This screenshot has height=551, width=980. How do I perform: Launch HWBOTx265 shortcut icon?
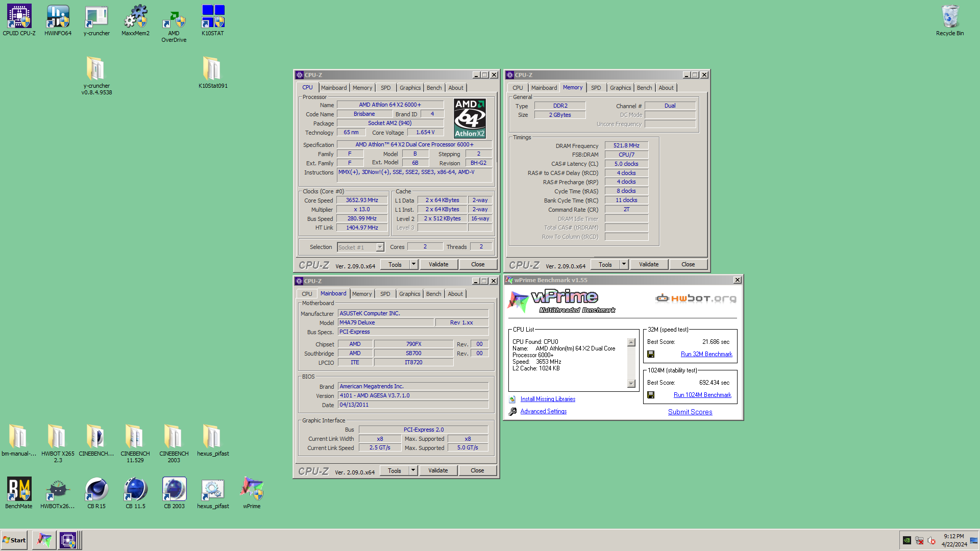[x=58, y=493]
